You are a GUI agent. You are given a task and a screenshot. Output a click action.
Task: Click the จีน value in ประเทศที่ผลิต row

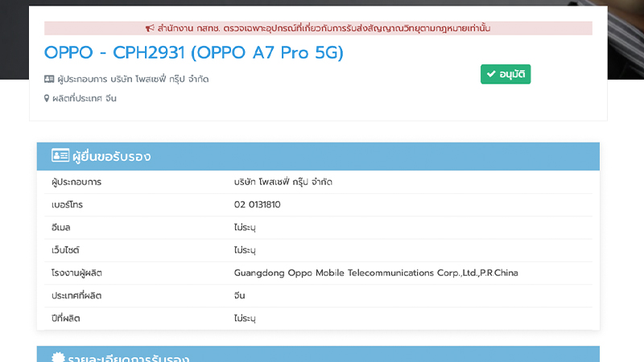click(239, 295)
